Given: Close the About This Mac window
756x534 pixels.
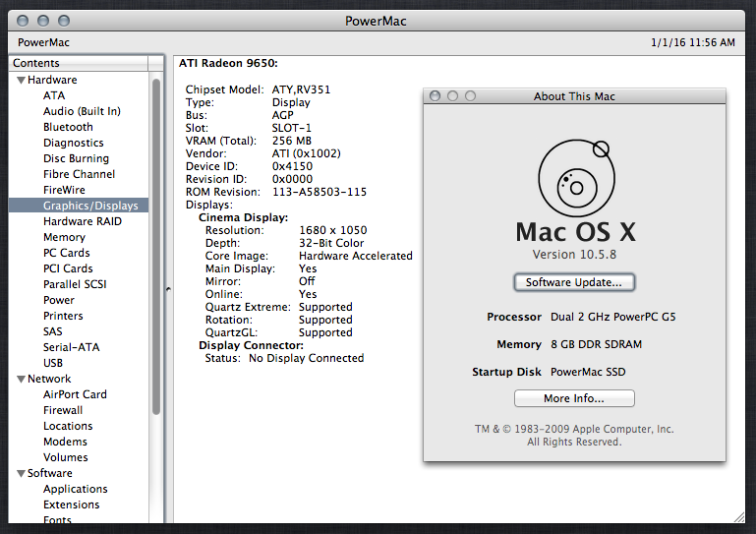Looking at the screenshot, I should click(436, 96).
